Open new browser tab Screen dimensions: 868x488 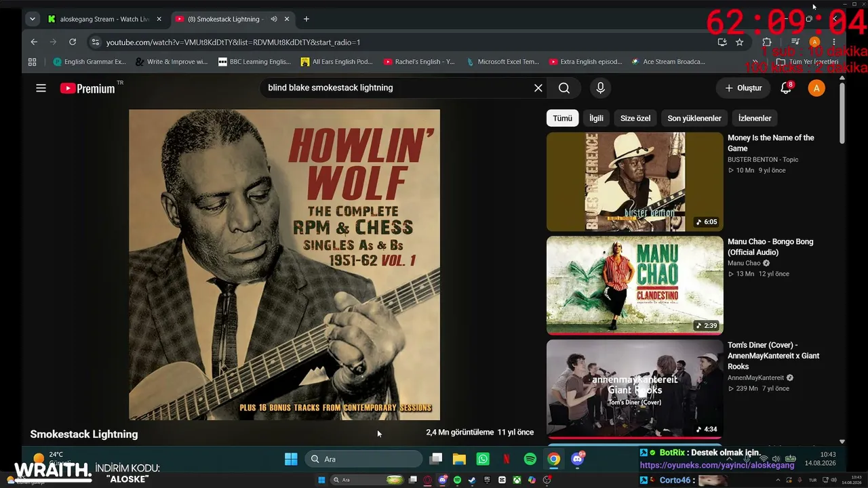(307, 19)
